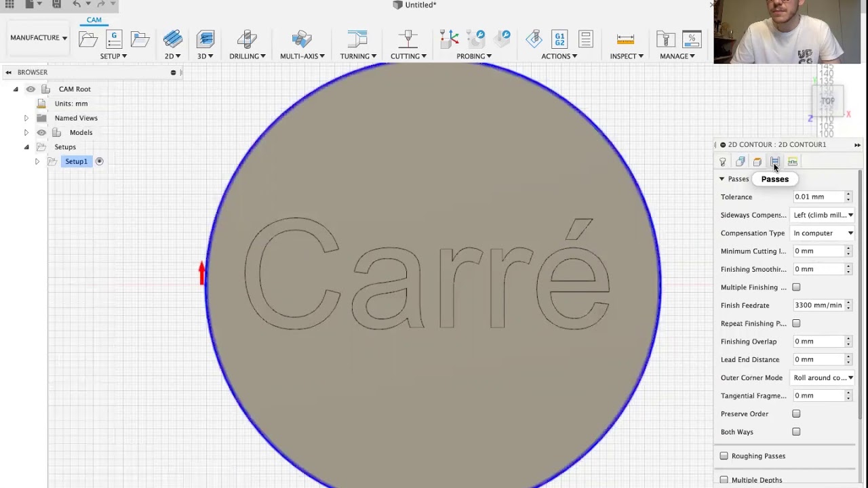The height and width of the screenshot is (488, 868).
Task: Open the Passes tab icon in dialog
Action: tap(774, 162)
